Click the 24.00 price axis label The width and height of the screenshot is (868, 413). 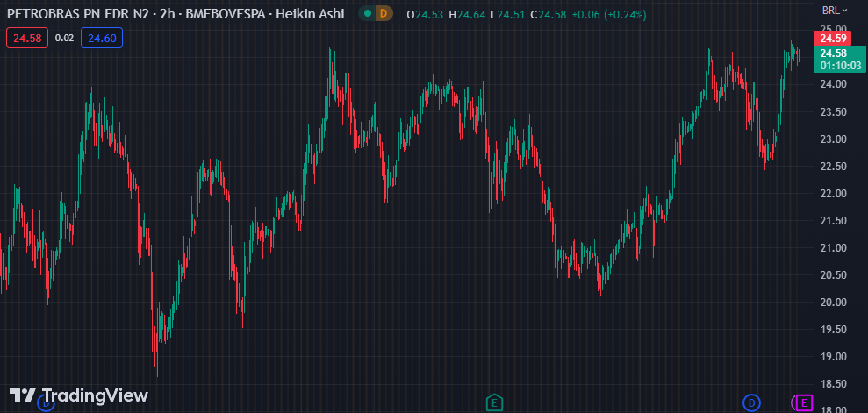[x=833, y=84]
